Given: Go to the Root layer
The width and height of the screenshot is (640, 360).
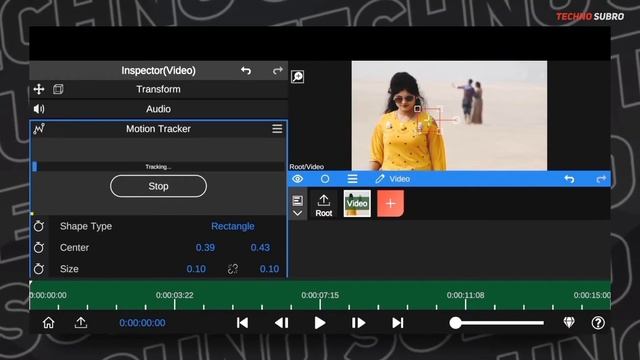Looking at the screenshot, I should [x=324, y=204].
